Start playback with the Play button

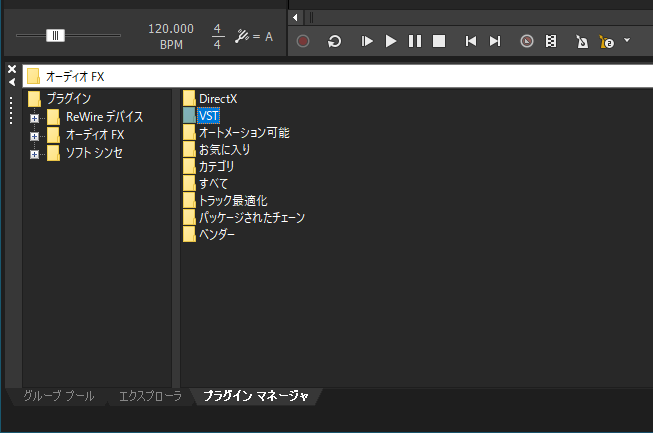tap(391, 41)
